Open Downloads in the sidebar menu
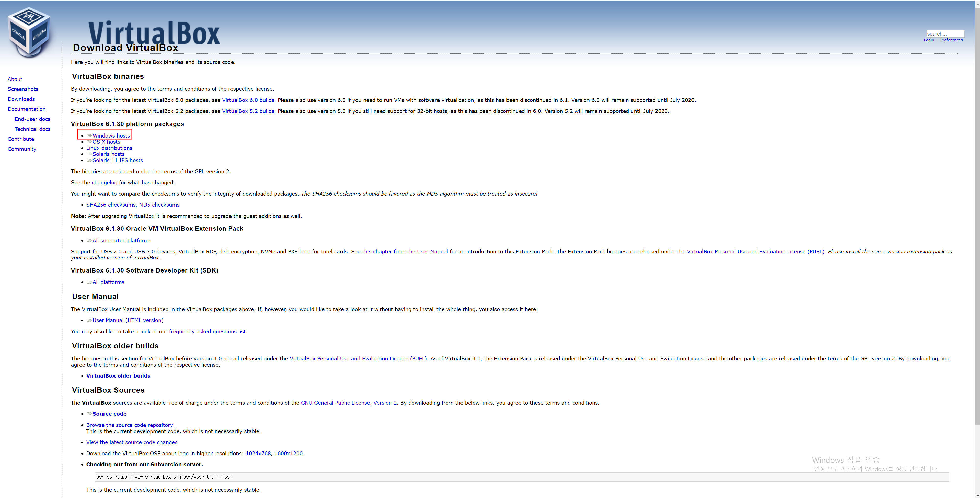 (x=21, y=99)
